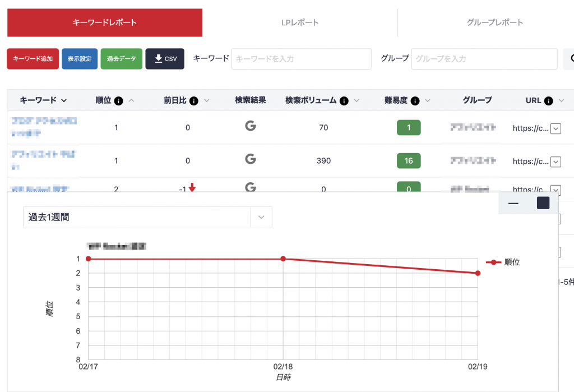The width and height of the screenshot is (574, 392).
Task: Download data with the CSV button
Action: point(165,59)
